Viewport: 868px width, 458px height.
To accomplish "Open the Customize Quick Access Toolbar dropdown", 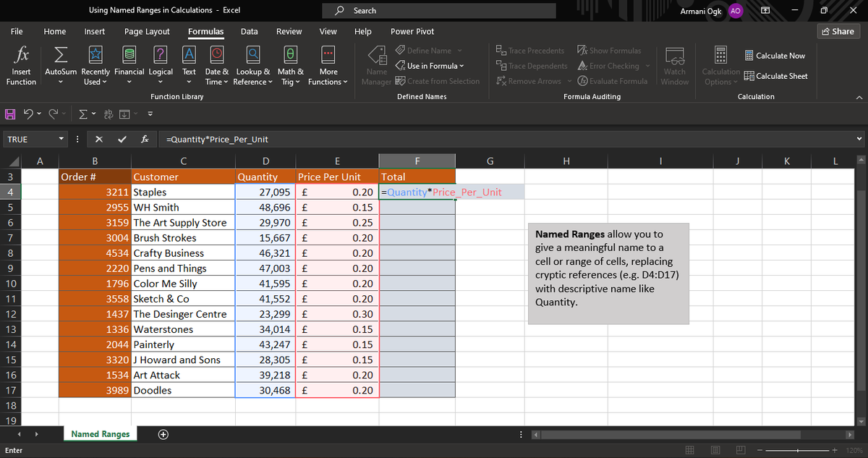I will 151,113.
